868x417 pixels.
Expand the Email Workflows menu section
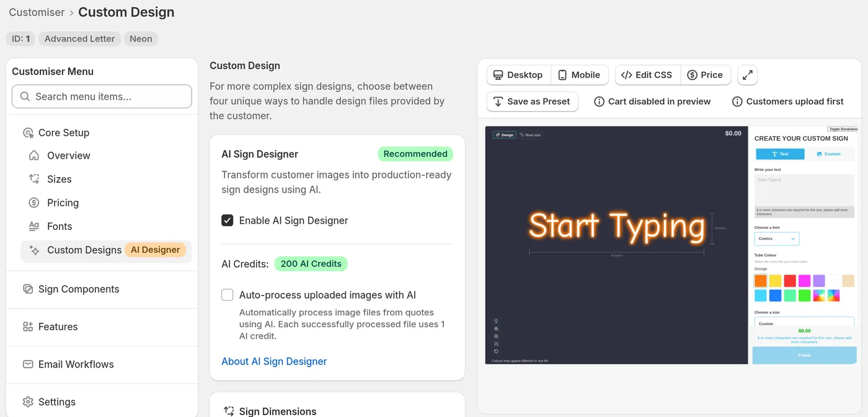[x=102, y=364]
